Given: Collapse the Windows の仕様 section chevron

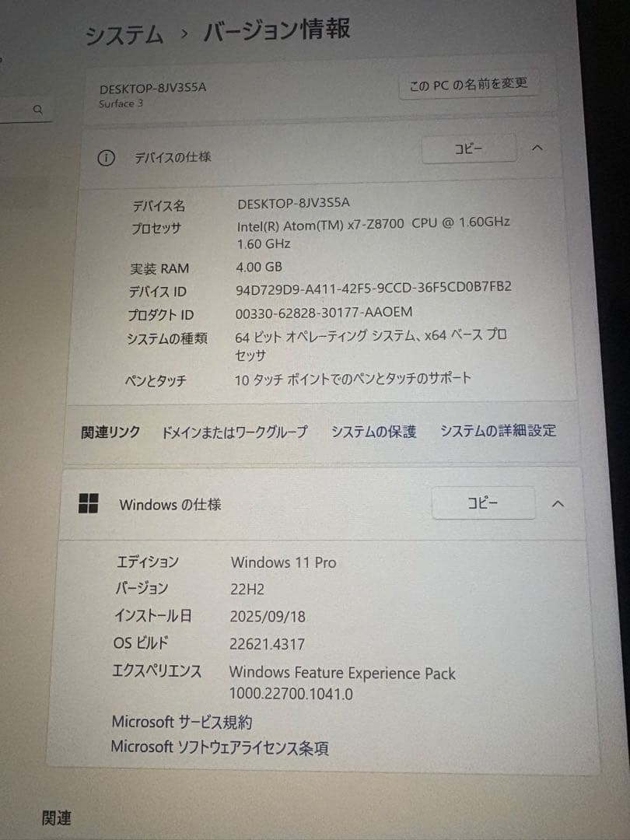Looking at the screenshot, I should point(558,503).
